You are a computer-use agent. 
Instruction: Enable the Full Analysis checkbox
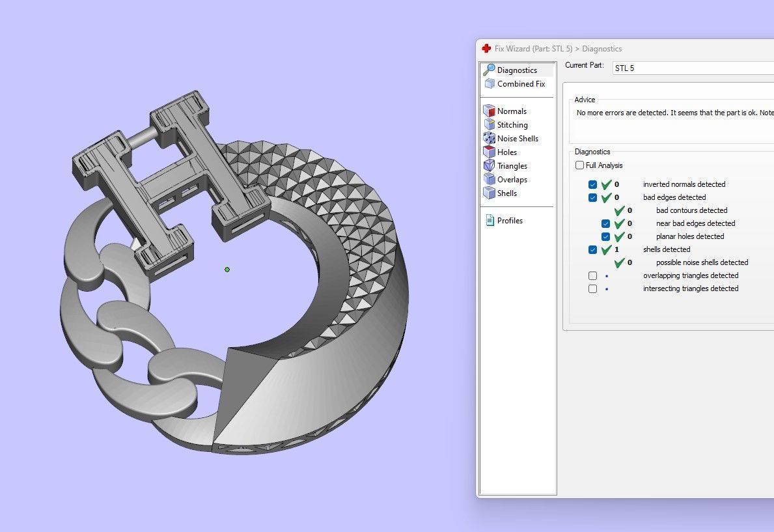coord(579,165)
